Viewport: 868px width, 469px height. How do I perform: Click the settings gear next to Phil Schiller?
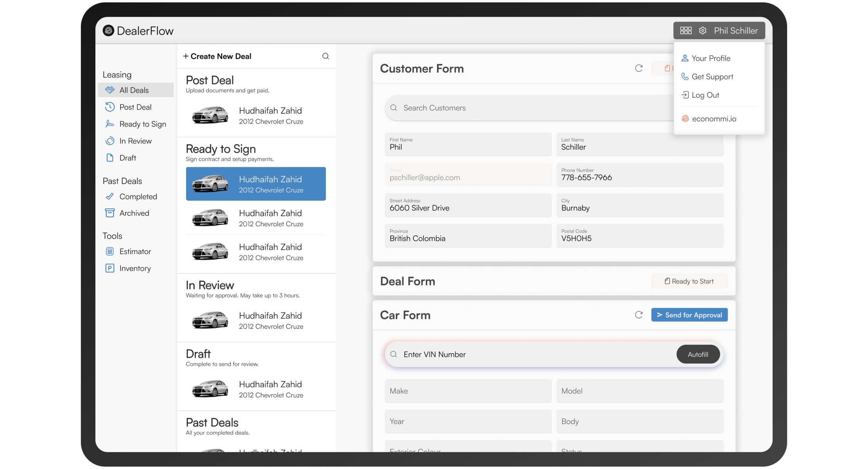tap(703, 30)
